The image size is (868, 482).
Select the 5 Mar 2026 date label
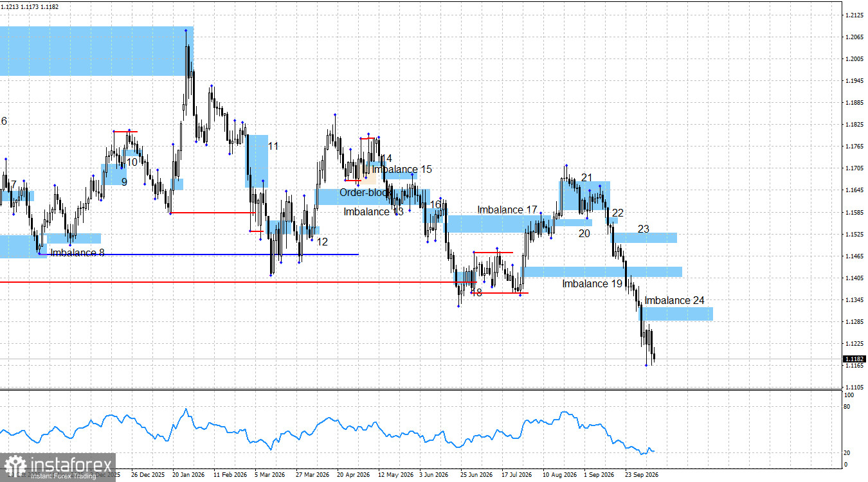coord(270,476)
